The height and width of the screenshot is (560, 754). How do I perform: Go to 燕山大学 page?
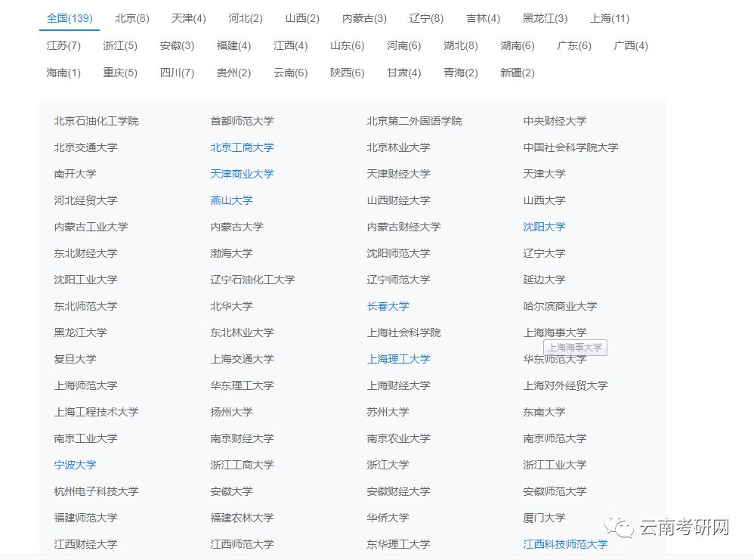(x=231, y=200)
